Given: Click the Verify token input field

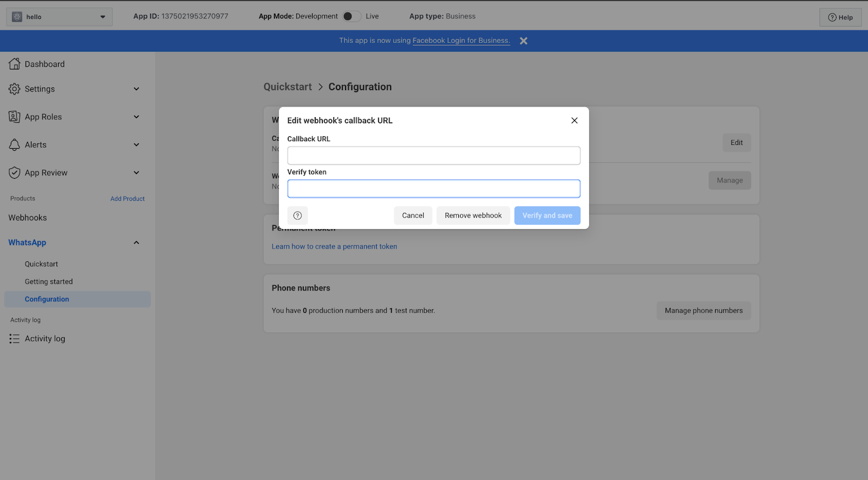Looking at the screenshot, I should point(434,188).
